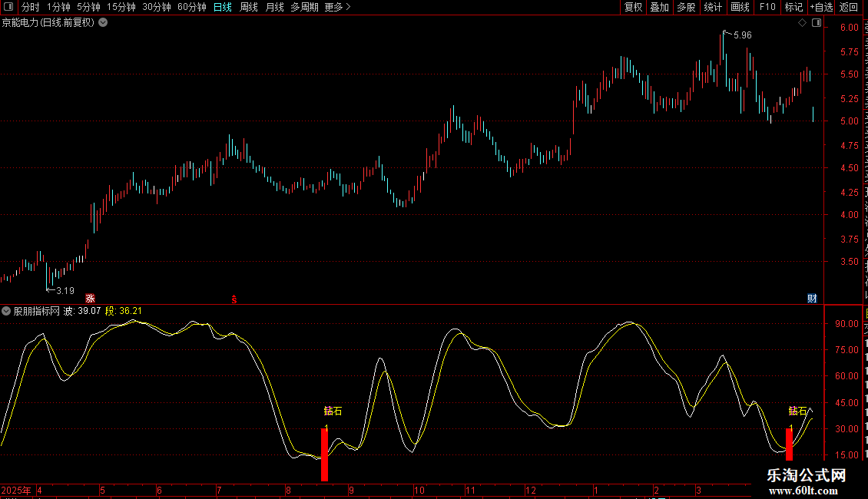Click the 15.00 indicator axis label
868x499 pixels.
point(847,455)
